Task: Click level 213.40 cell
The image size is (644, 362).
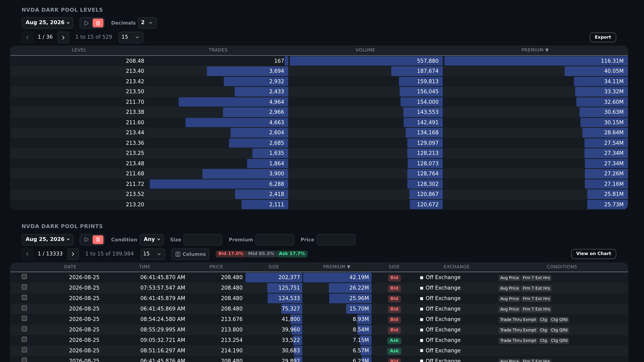Action: [135, 71]
